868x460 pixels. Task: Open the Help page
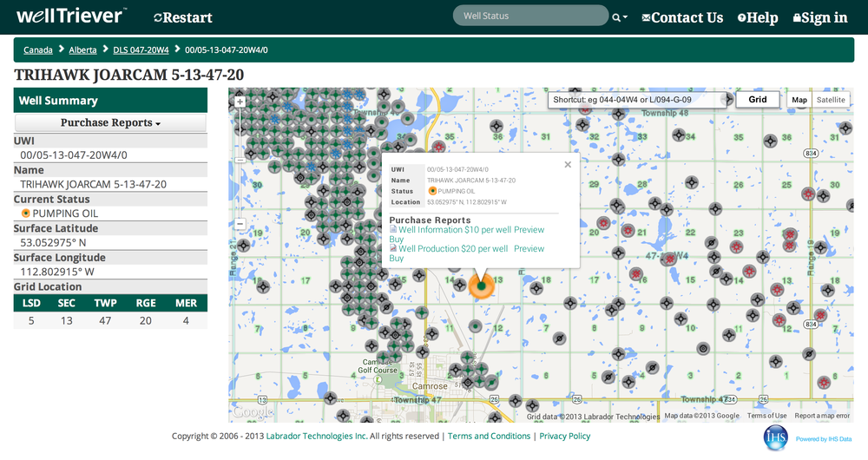(x=757, y=17)
